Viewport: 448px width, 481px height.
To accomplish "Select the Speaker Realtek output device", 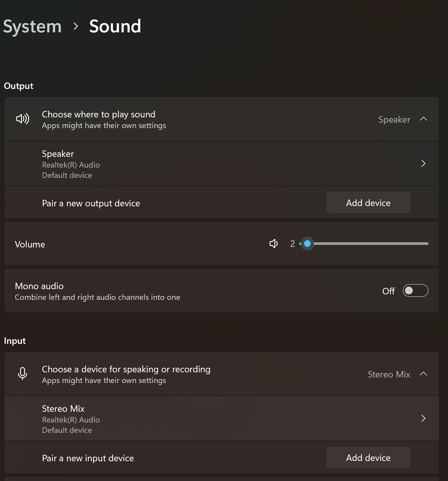I will [x=222, y=164].
